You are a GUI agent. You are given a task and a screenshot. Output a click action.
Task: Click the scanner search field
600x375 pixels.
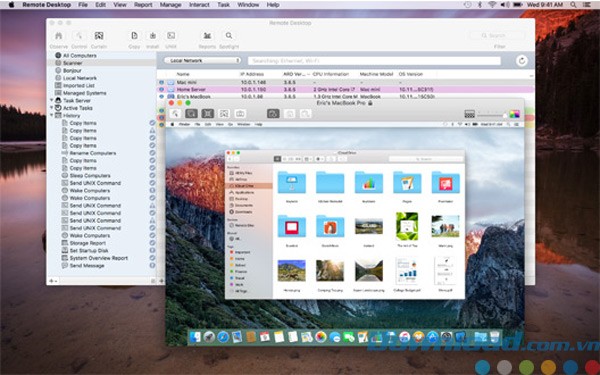tap(374, 60)
